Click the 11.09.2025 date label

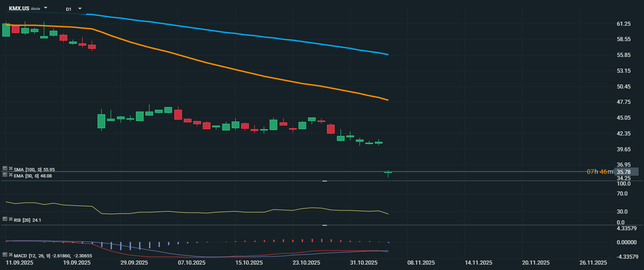[19, 262]
